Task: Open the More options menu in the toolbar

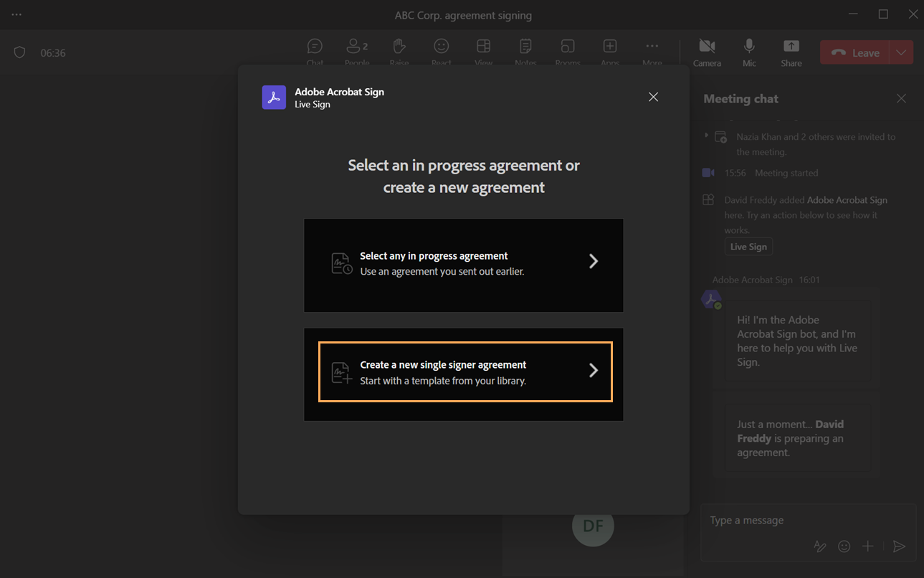Action: 652,47
